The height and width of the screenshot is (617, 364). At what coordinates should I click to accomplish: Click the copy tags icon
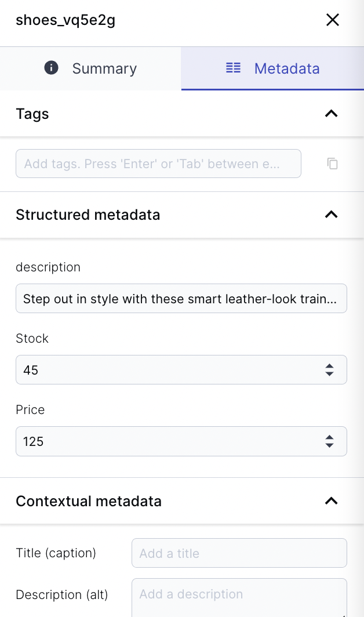pos(332,164)
